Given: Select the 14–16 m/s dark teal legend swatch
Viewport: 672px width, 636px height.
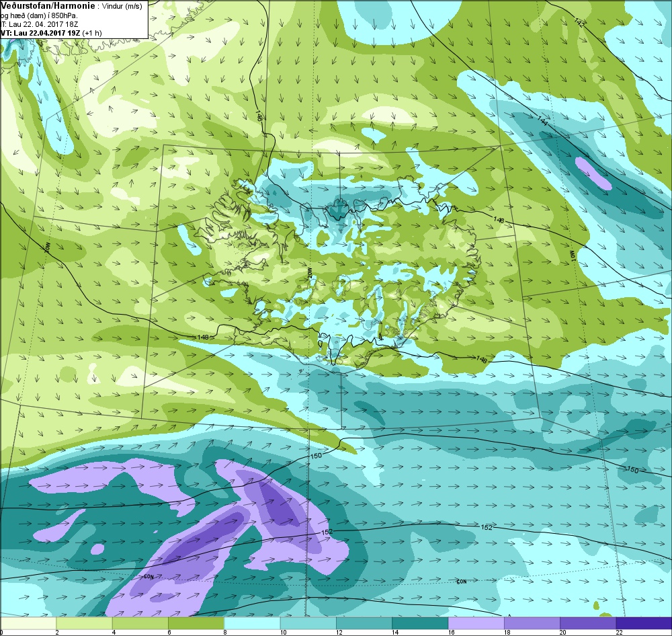Looking at the screenshot, I should coord(420,623).
